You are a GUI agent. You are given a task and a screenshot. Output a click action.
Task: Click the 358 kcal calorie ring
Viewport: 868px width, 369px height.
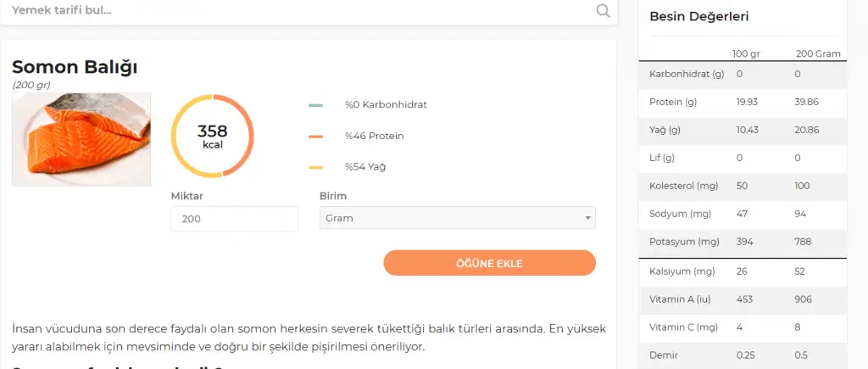click(x=212, y=136)
